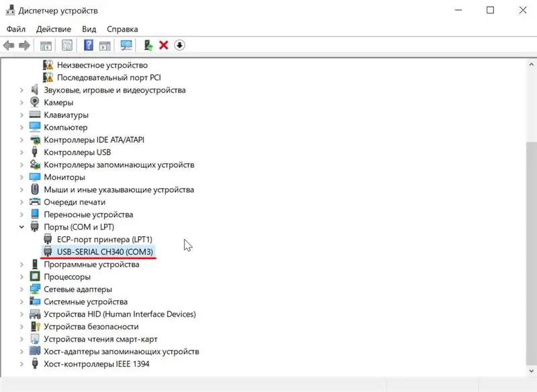Image resolution: width=537 pixels, height=392 pixels.
Task: Open the Справка menu
Action: 122,29
